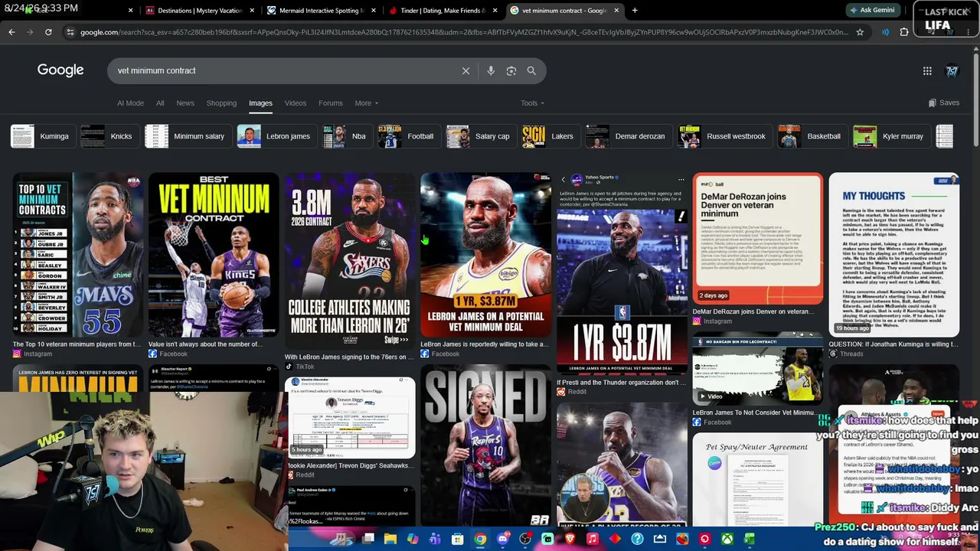Image resolution: width=980 pixels, height=551 pixels.
Task: Open File Explorer from the taskbar
Action: [390, 539]
